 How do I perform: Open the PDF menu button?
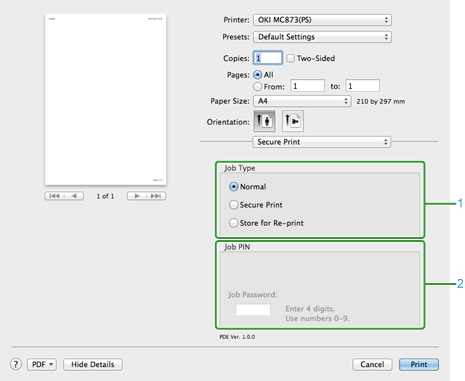tap(42, 364)
